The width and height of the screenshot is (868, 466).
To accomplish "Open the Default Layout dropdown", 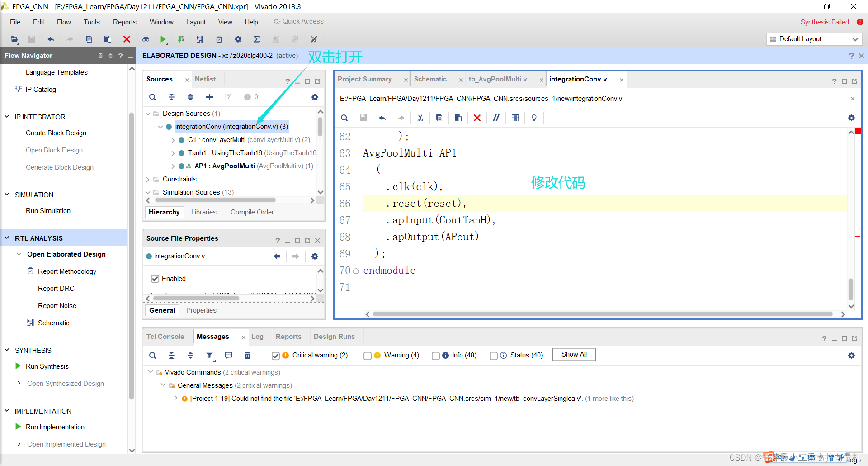I will pos(814,39).
